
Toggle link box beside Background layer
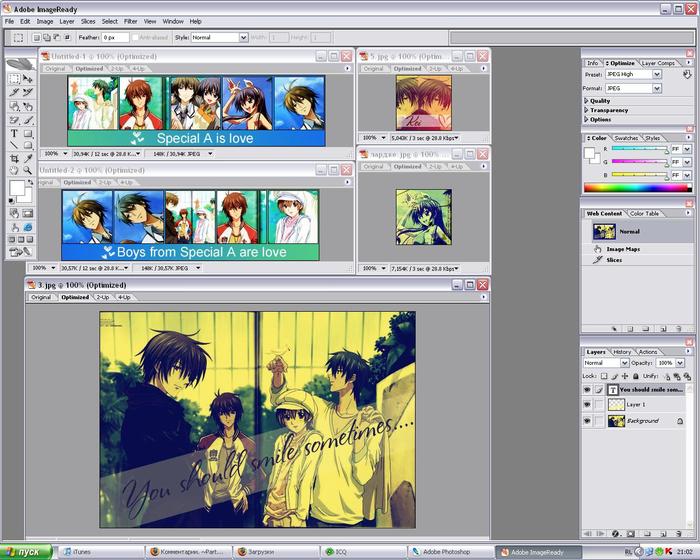600,421
